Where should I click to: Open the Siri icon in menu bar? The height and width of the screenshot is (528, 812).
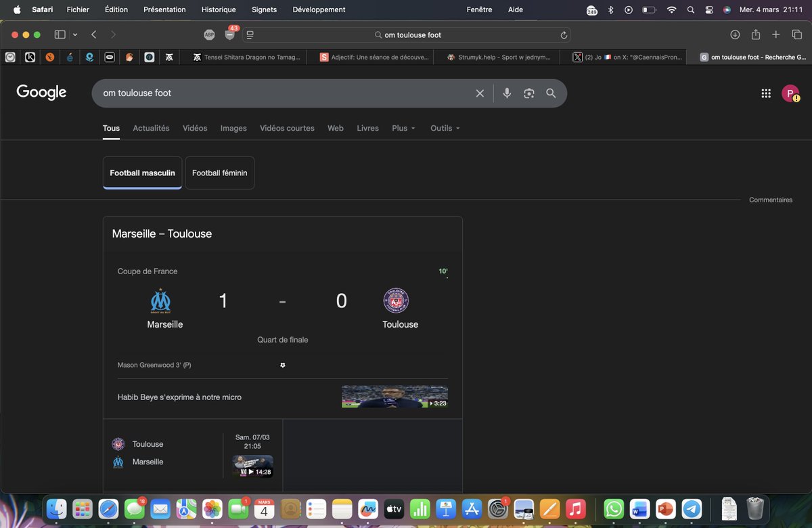[x=727, y=9]
